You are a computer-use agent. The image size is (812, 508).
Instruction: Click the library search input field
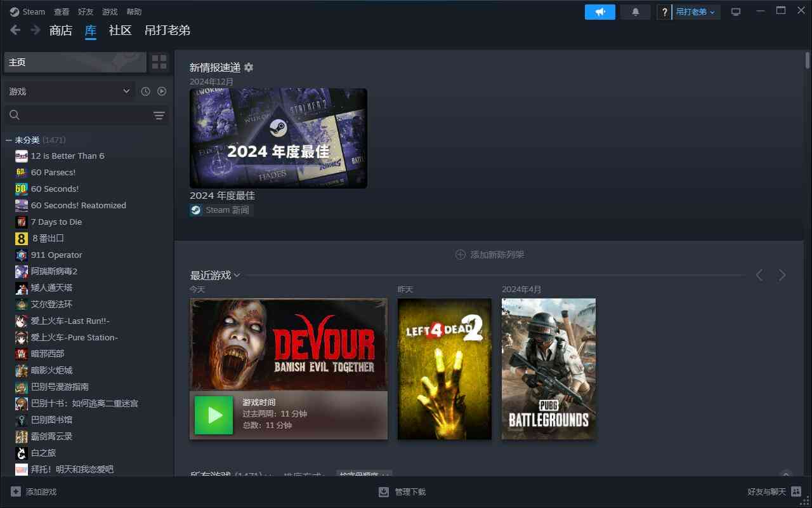pyautogui.click(x=86, y=115)
